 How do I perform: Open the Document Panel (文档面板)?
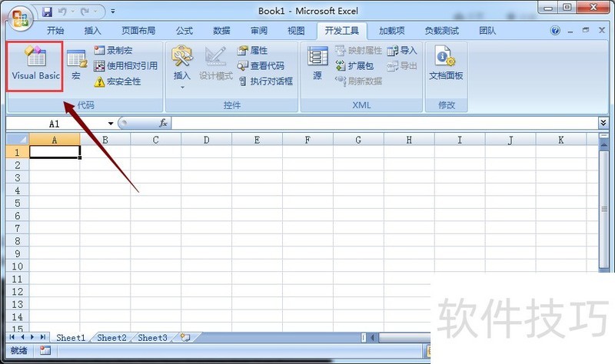point(446,64)
